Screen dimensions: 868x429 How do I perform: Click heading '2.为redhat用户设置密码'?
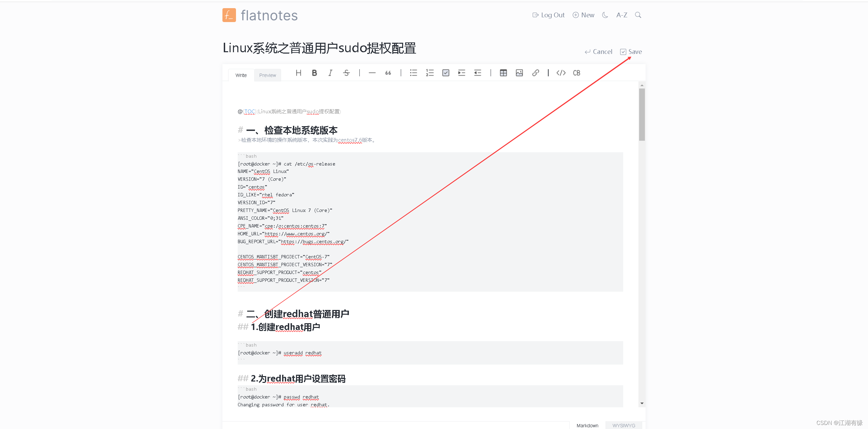tap(298, 378)
